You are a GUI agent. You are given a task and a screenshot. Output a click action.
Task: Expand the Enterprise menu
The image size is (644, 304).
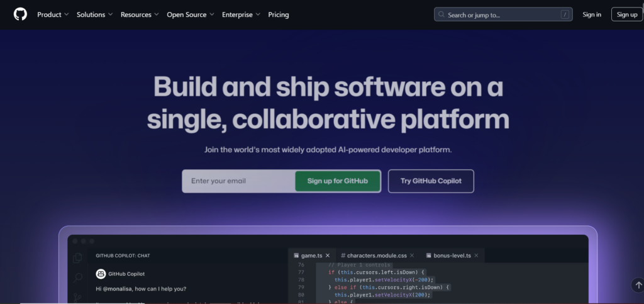pos(241,14)
